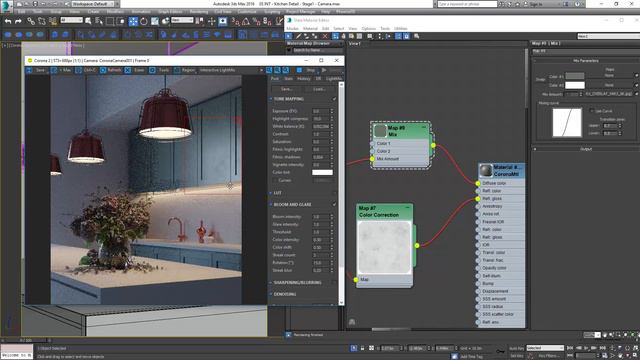Click the Unlink Selection tool
The width and height of the screenshot is (640, 360).
42,21
